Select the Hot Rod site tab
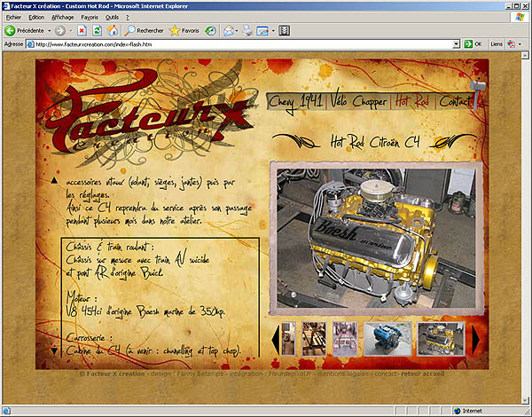The width and height of the screenshot is (532, 417). coord(413,101)
